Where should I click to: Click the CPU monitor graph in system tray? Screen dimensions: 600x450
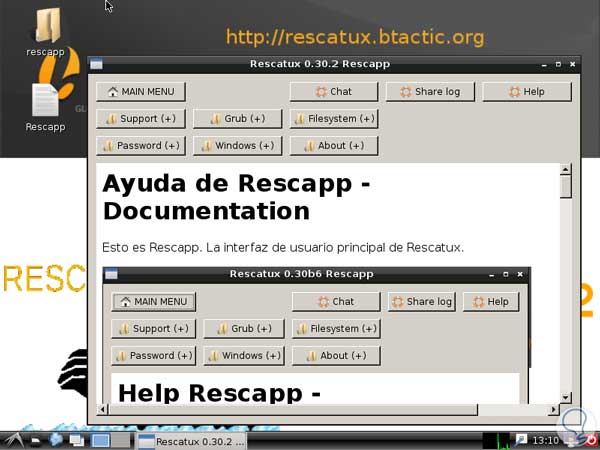coord(496,441)
